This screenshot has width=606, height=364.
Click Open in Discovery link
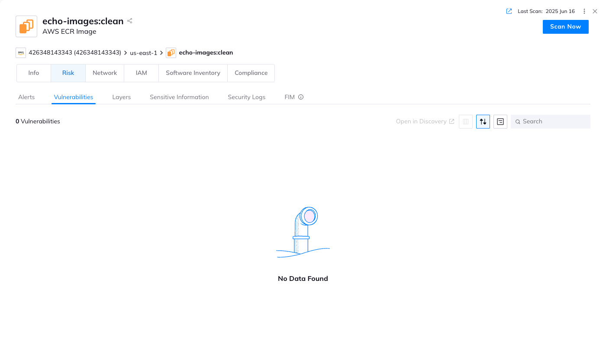click(425, 122)
